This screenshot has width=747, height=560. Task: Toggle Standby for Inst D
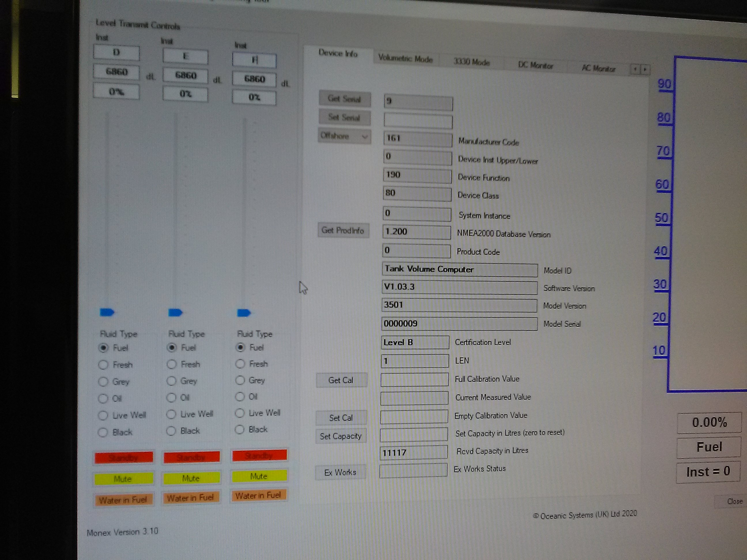tap(124, 457)
